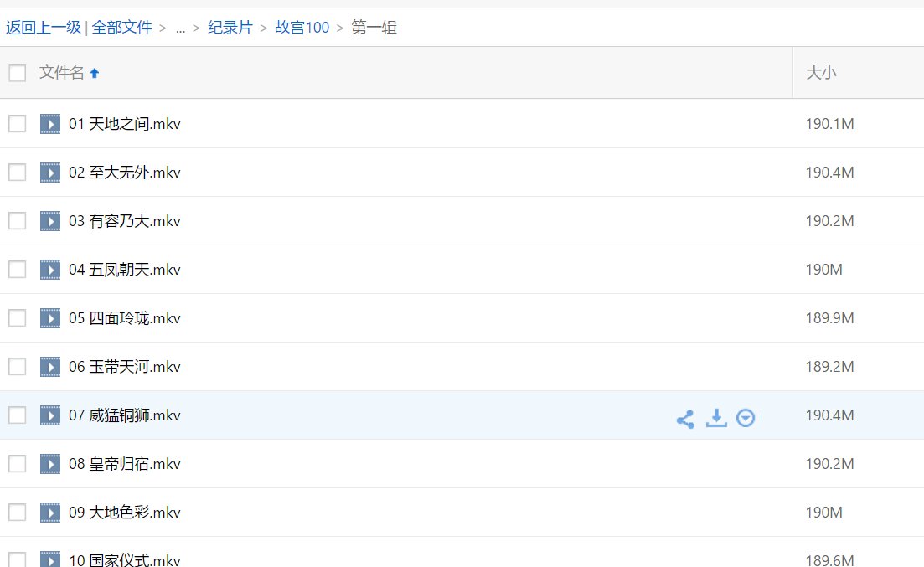
Task: Click the video icon beside 06 玉带天河.mkv
Action: tap(49, 366)
